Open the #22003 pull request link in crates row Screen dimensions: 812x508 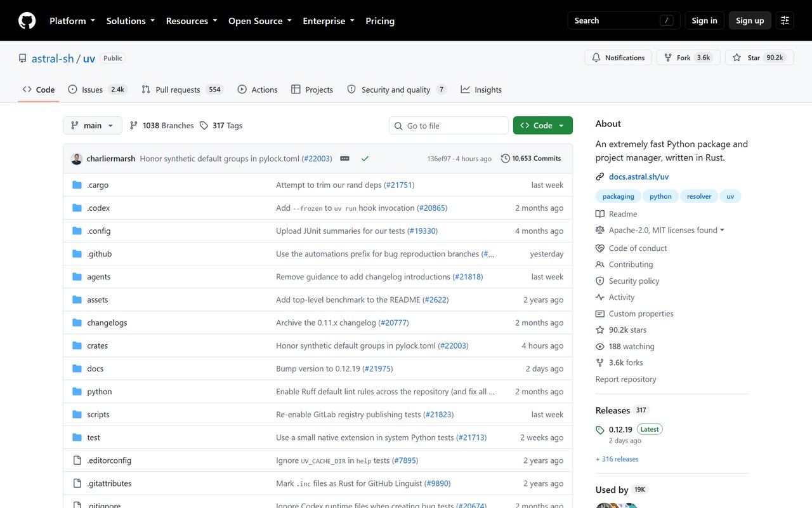[453, 345]
